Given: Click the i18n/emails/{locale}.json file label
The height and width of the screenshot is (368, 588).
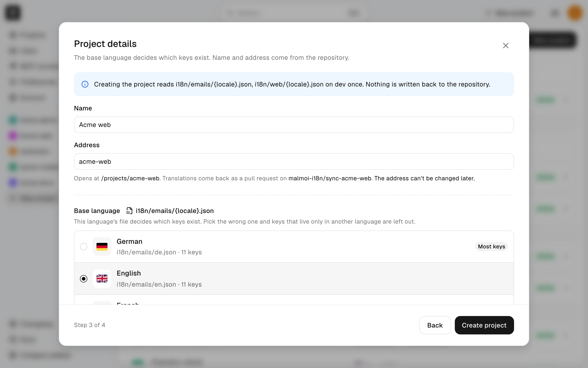Looking at the screenshot, I should coord(175,211).
